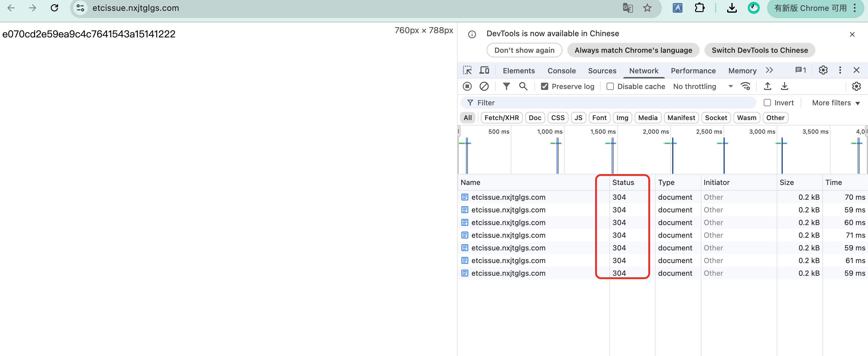The height and width of the screenshot is (356, 868).
Task: Open the filter requests icon
Action: tap(507, 86)
